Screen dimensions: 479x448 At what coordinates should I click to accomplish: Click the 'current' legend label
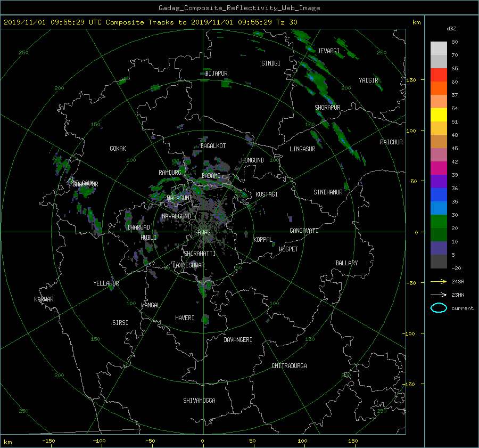click(x=462, y=308)
